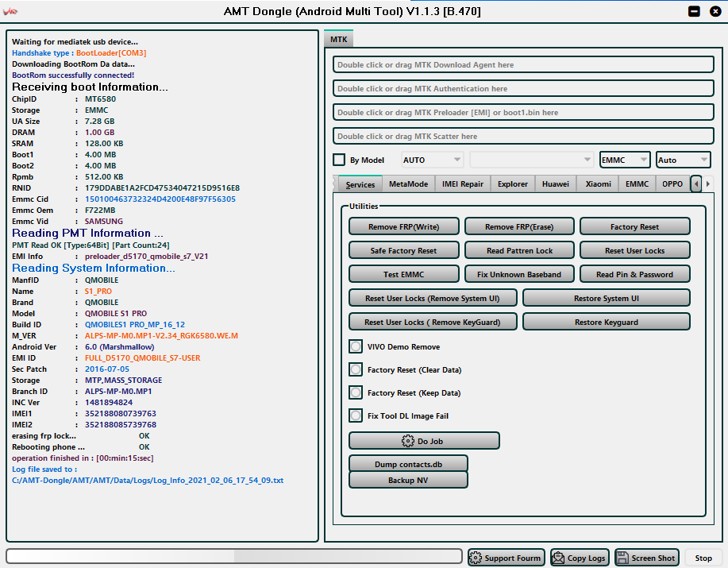Viewport: 728px width, 568px height.
Task: Switch to the MTK tab
Action: (x=338, y=39)
